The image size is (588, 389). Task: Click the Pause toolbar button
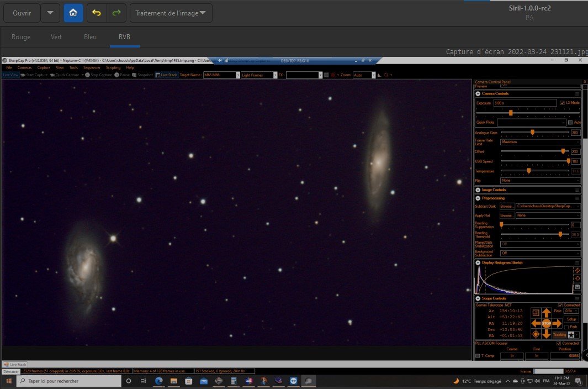pos(122,75)
